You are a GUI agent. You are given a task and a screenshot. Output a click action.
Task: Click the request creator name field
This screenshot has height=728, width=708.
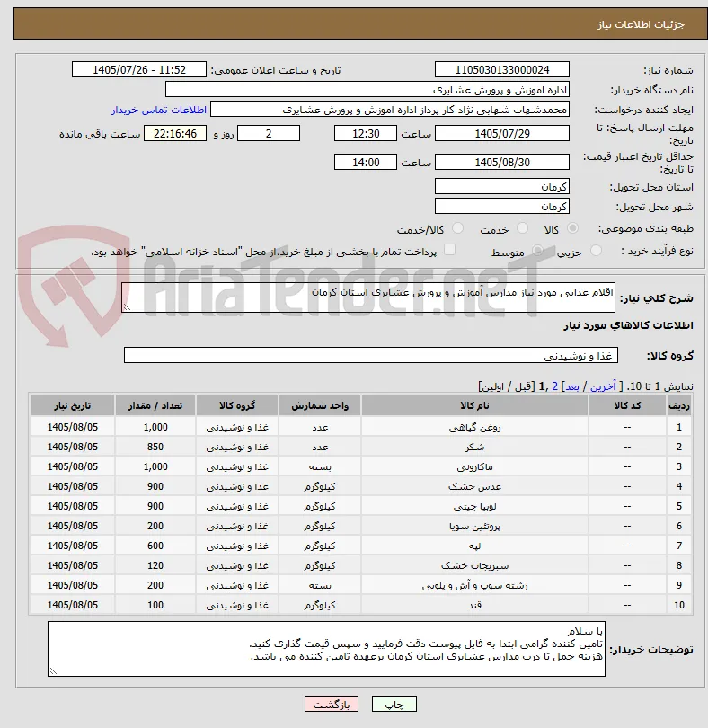(390, 110)
